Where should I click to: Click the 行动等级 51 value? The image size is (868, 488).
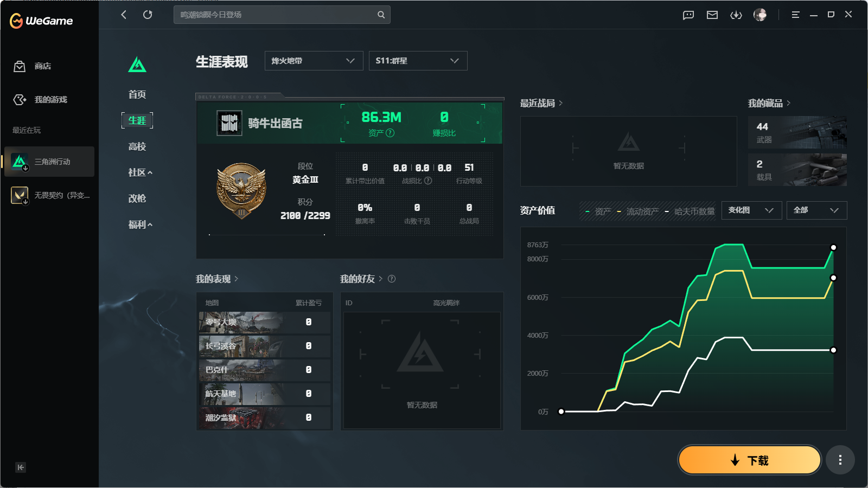click(x=469, y=168)
